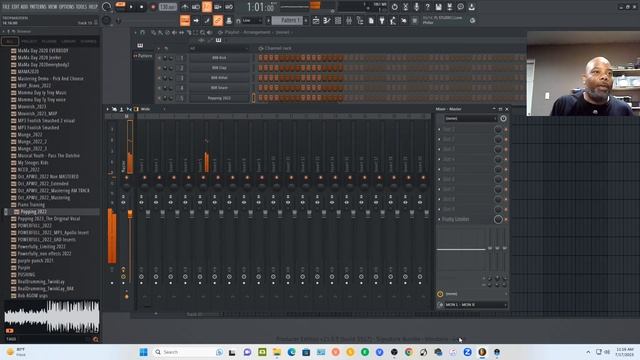Image resolution: width=640 pixels, height=360 pixels.
Task: Click the tempo 130 display
Action: click(x=168, y=7)
